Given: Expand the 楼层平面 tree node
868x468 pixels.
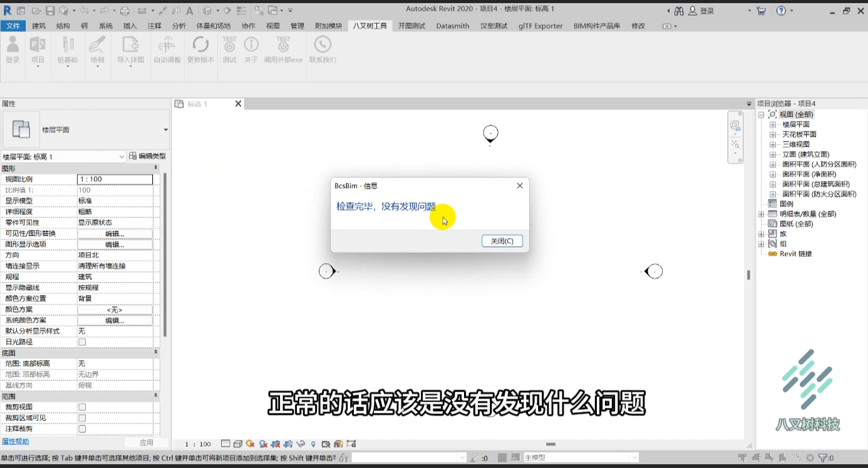Looking at the screenshot, I should click(773, 125).
